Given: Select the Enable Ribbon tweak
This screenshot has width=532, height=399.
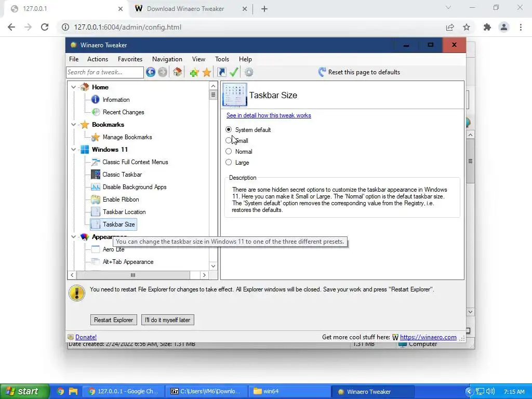Looking at the screenshot, I should pos(121,199).
